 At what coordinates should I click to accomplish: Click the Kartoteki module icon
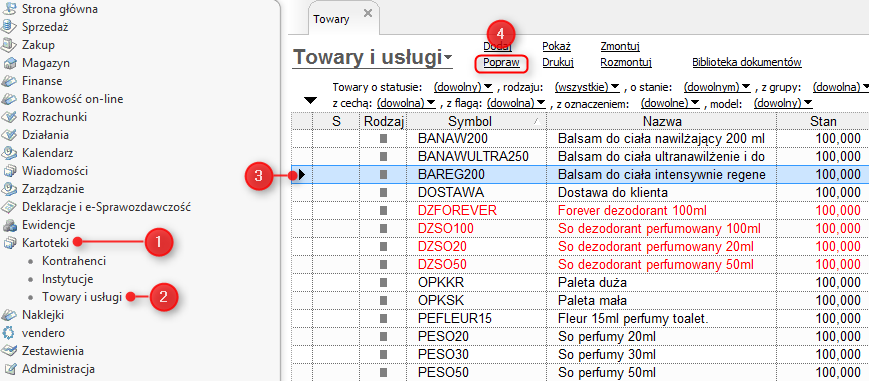coord(9,243)
